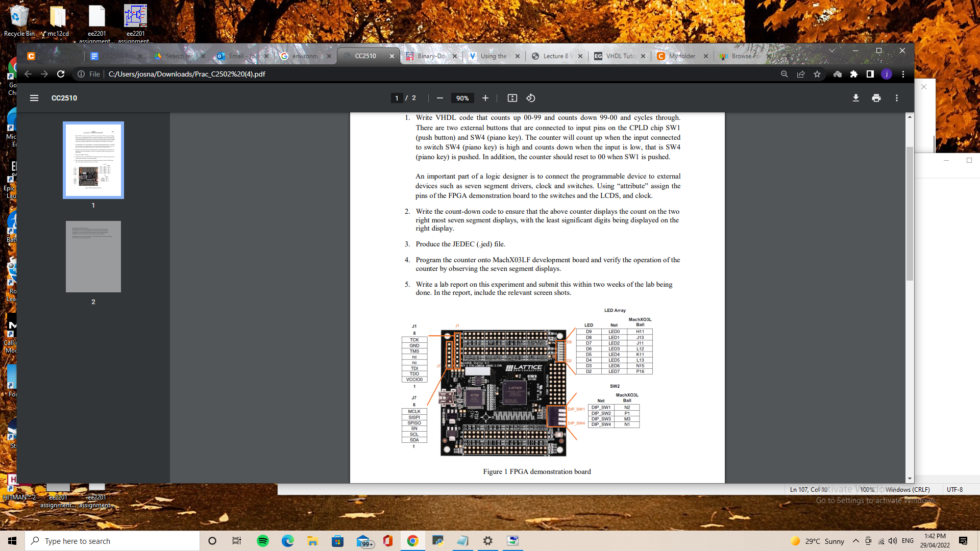Show hidden system tray icons

pyautogui.click(x=856, y=541)
